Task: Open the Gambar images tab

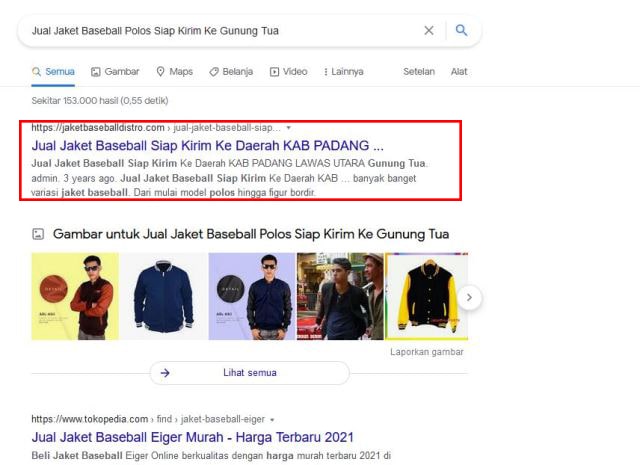Action: [x=114, y=72]
